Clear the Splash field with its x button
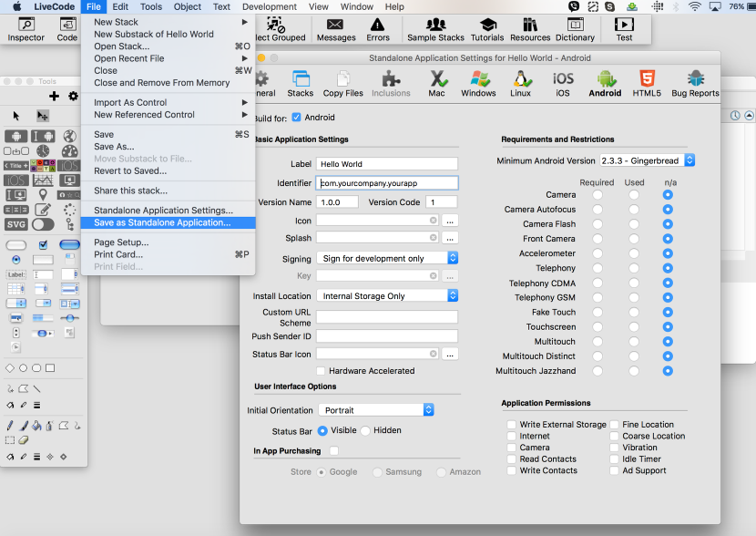The image size is (756, 536). pyautogui.click(x=433, y=238)
